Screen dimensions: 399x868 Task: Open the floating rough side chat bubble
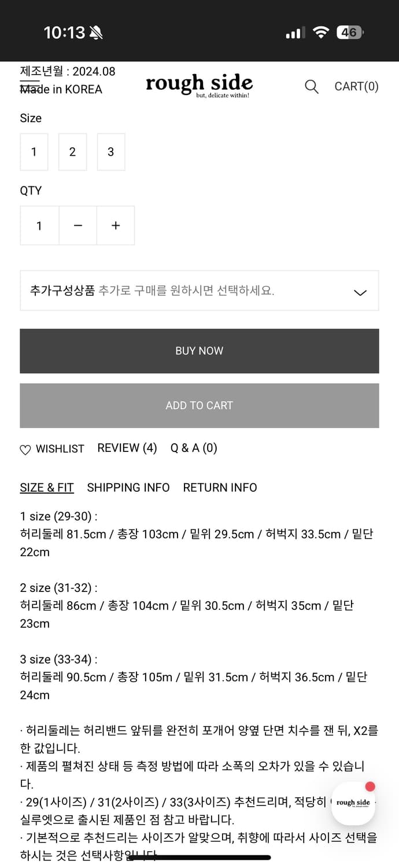tap(353, 803)
